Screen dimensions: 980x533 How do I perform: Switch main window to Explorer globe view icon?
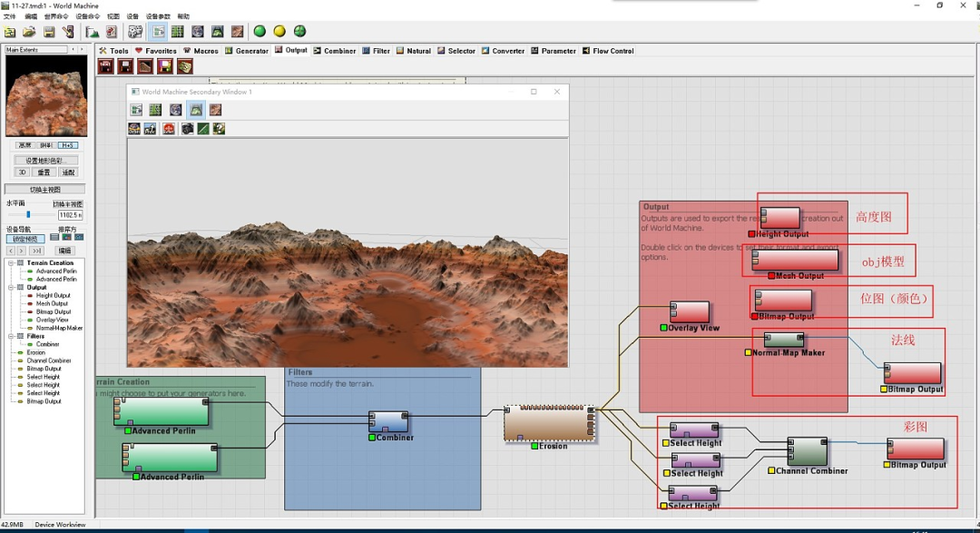pos(198,31)
